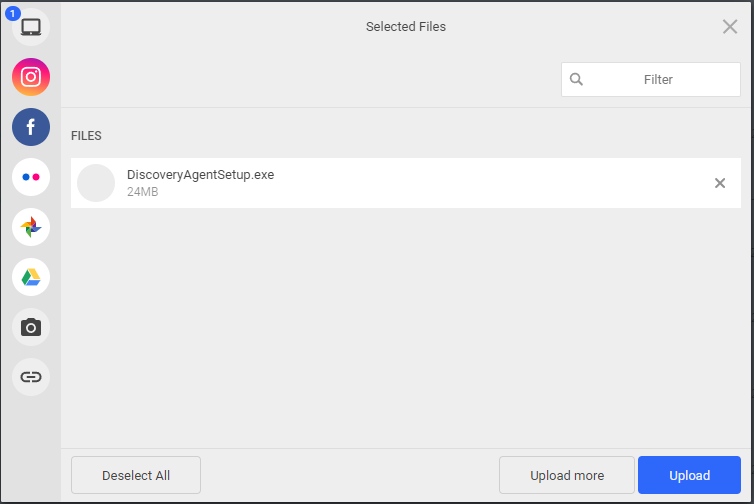
Task: Click the DiscoveryAgentSetup.exe file thumbnail
Action: pyautogui.click(x=96, y=183)
